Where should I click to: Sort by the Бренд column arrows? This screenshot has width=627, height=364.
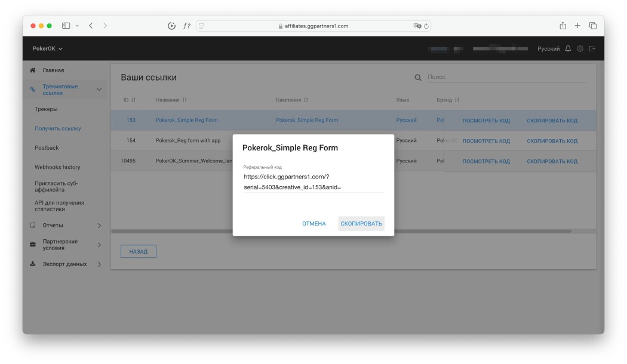point(457,100)
